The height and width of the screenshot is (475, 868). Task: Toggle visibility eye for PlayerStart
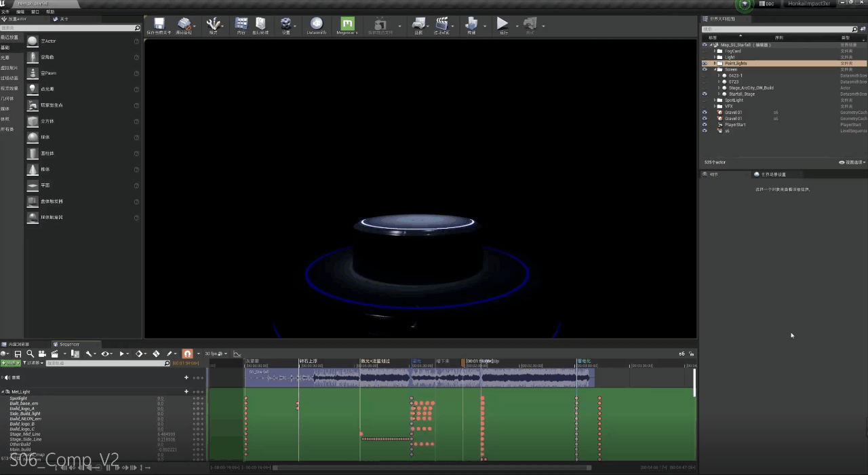pyautogui.click(x=705, y=124)
